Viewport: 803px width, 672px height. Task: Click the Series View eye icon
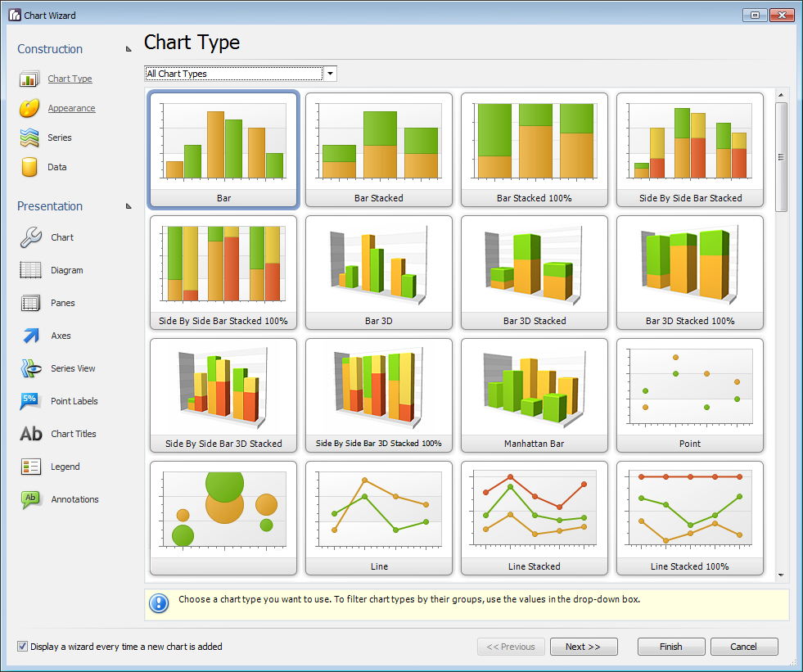pos(31,368)
